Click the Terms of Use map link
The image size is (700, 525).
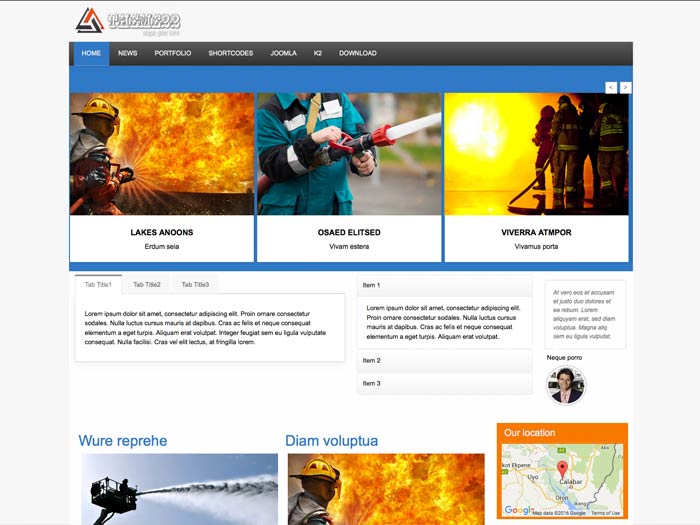pyautogui.click(x=605, y=513)
